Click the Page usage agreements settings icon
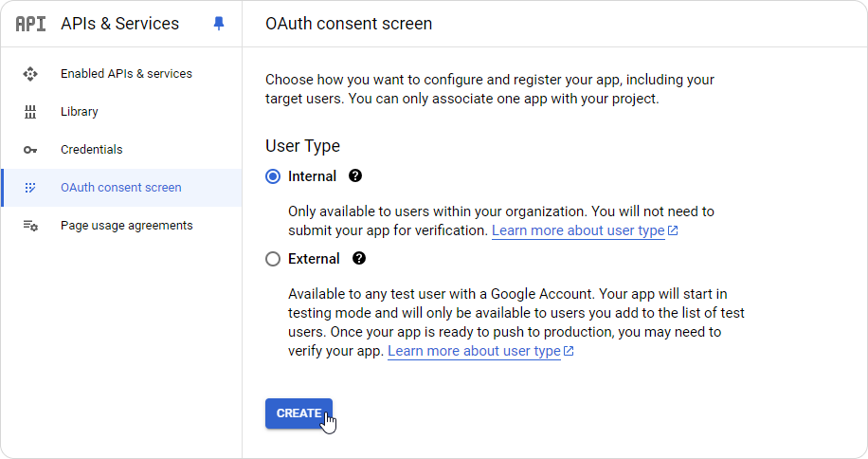This screenshot has width=868, height=459. pyautogui.click(x=30, y=226)
